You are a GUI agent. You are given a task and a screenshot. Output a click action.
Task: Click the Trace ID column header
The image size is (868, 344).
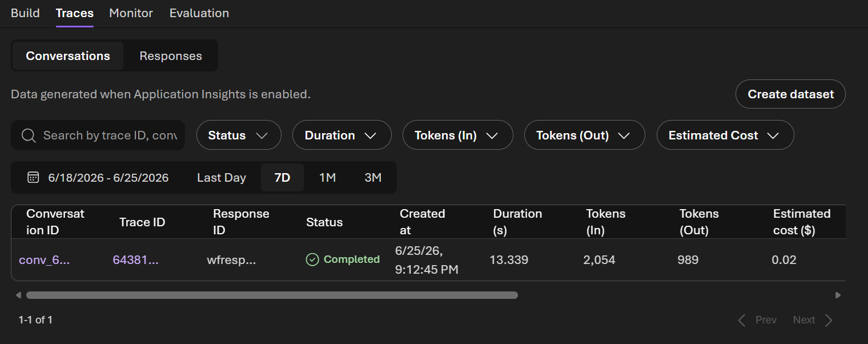142,222
